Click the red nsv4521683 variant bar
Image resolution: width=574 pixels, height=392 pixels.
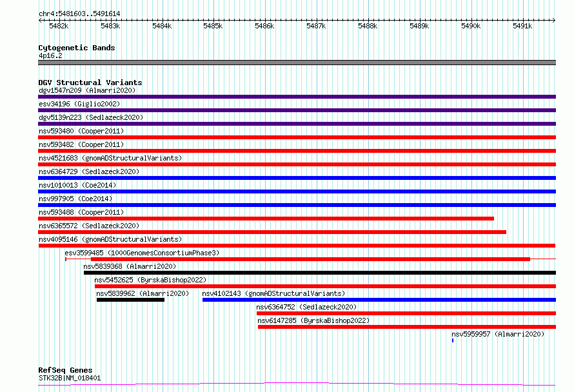297,164
